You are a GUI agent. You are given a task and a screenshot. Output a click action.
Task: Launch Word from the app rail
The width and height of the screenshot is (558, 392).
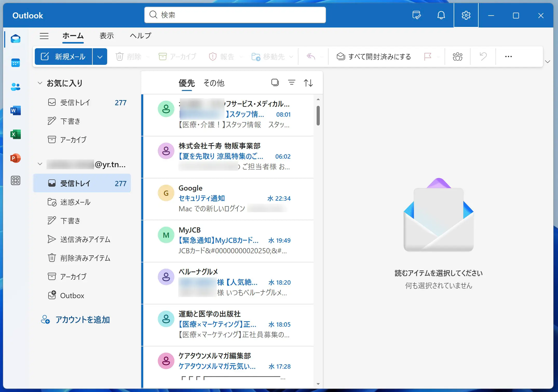tap(15, 110)
